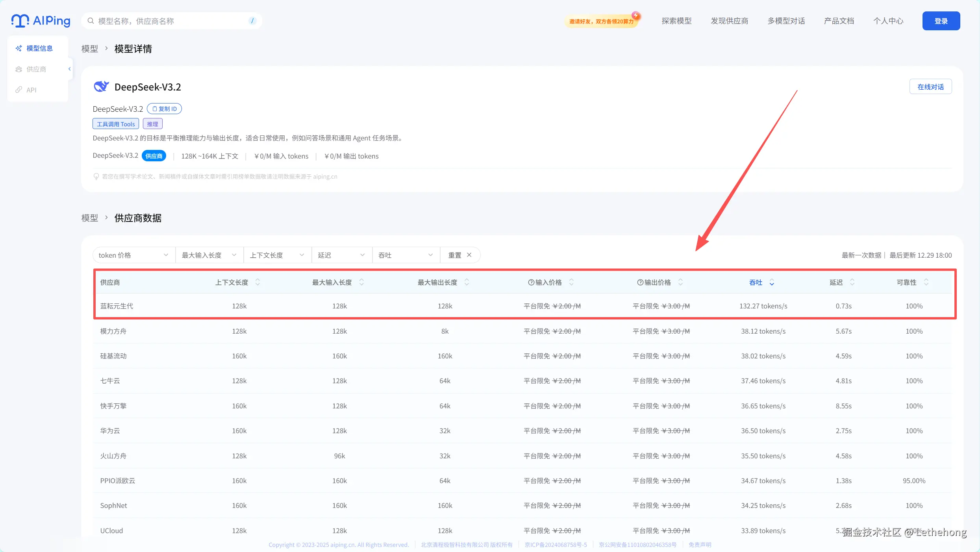
Task: Expand the 最大输入长度 filter dropdown
Action: [x=209, y=255]
